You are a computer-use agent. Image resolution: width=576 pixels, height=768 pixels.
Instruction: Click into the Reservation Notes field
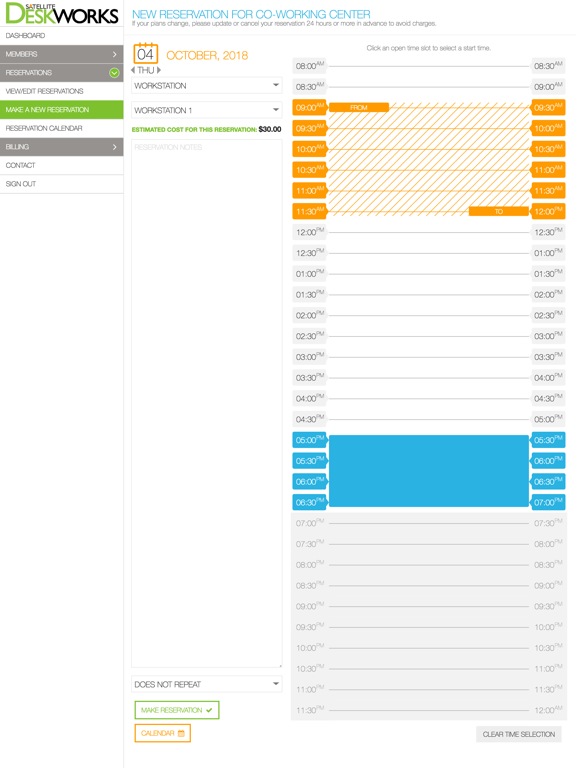(207, 403)
